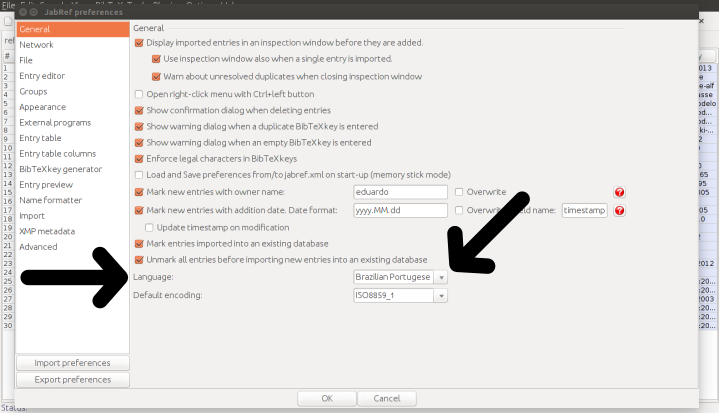Enable update timestamp on modification
The height and width of the screenshot is (413, 719).
149,228
